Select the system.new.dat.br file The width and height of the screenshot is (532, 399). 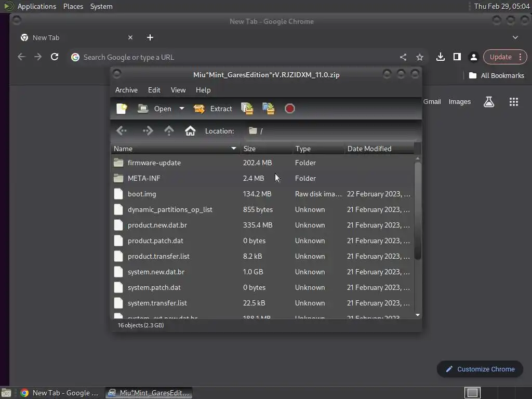coord(262,272)
